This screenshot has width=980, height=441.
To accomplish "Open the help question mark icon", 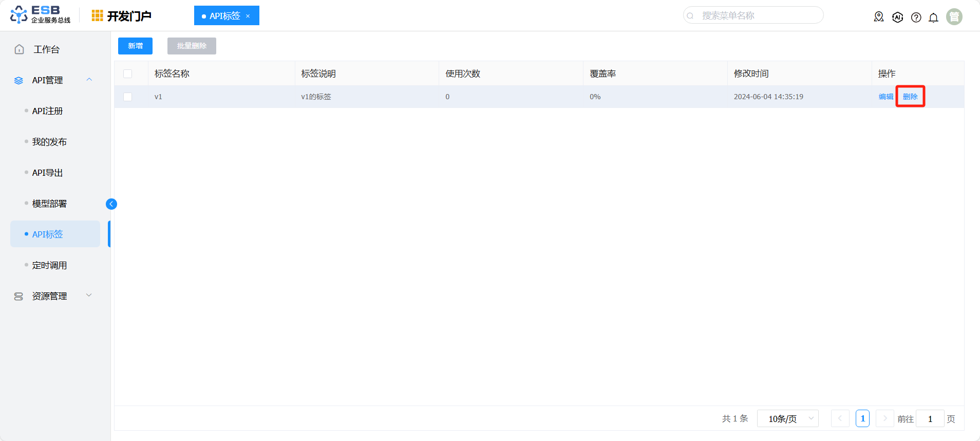I will click(x=916, y=17).
